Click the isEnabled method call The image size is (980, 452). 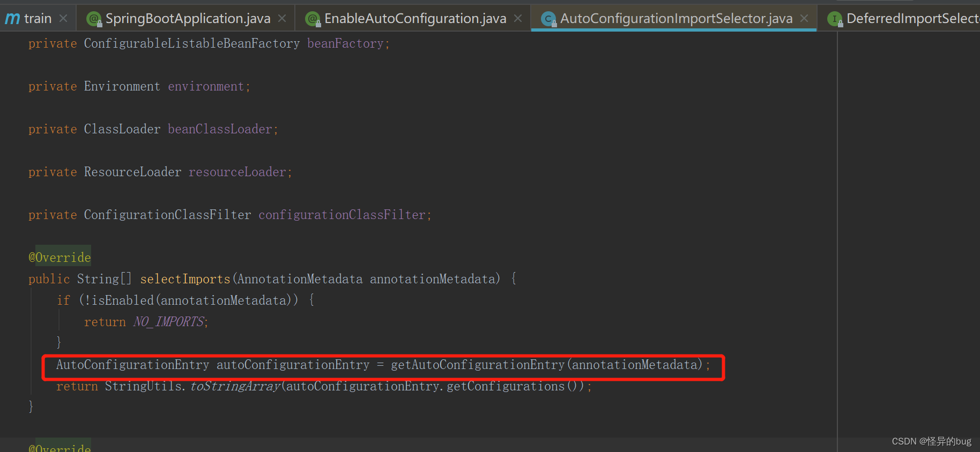click(122, 300)
